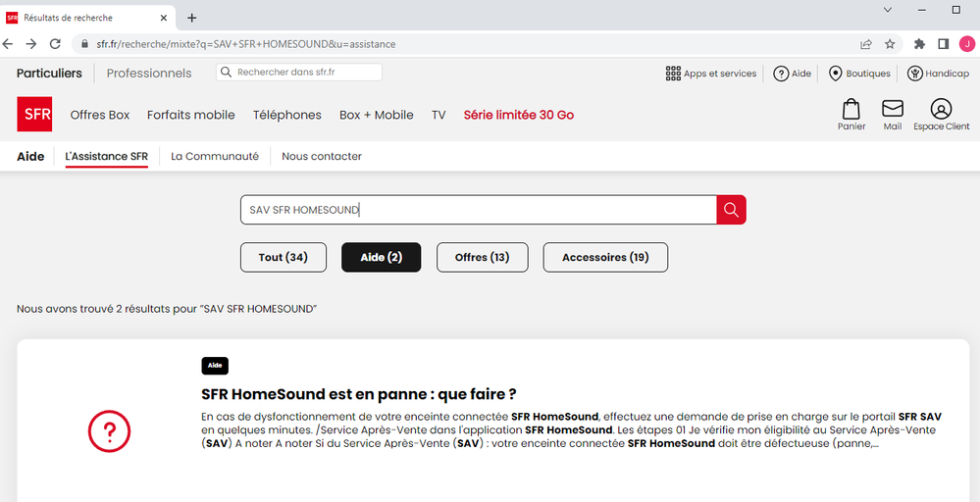
Task: Open the Mail envelope icon
Action: [x=892, y=109]
